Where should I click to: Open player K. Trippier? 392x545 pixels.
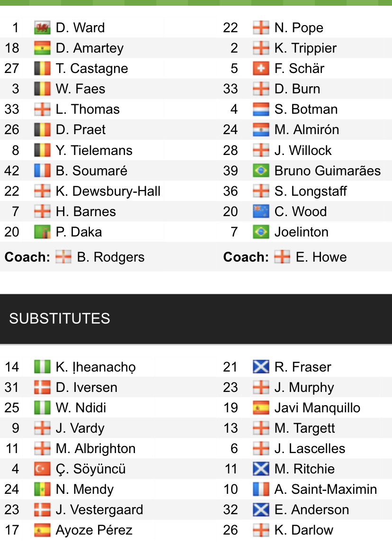[305, 48]
